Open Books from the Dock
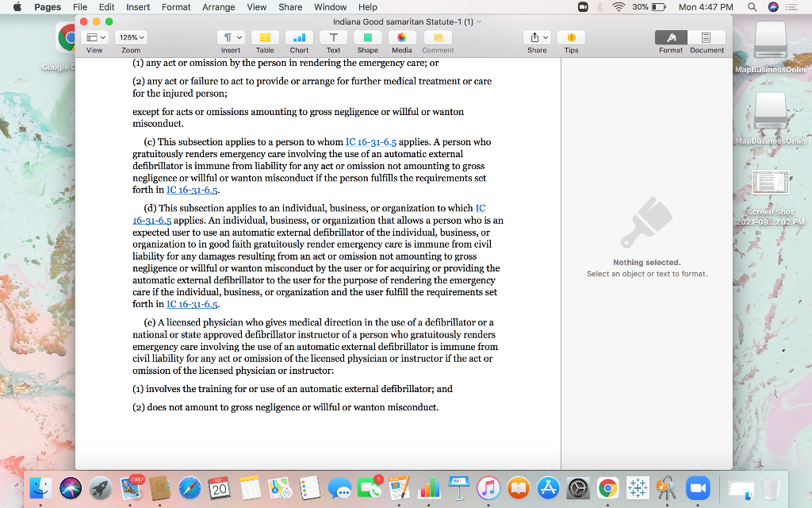Image resolution: width=812 pixels, height=508 pixels. pyautogui.click(x=519, y=488)
